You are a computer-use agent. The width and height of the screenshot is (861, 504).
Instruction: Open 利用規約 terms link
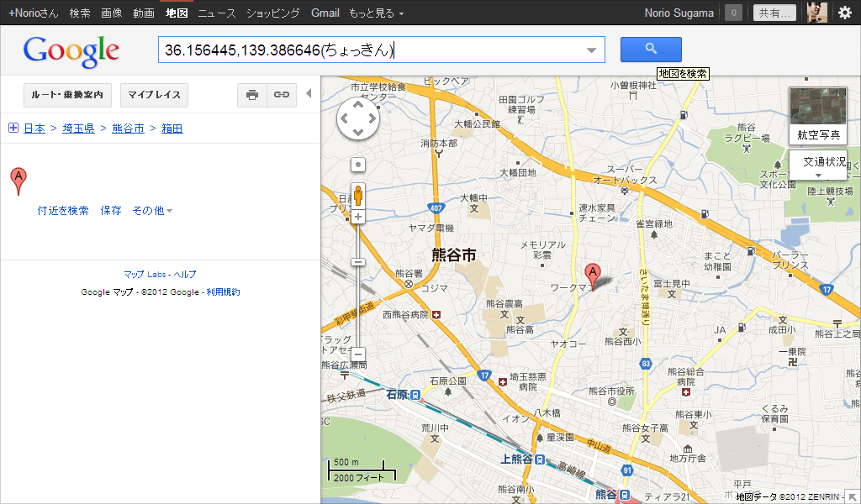[223, 291]
